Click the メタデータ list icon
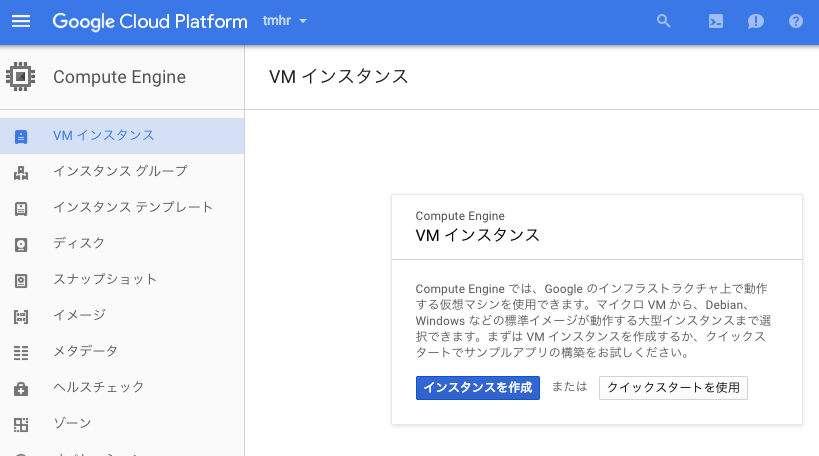Image resolution: width=819 pixels, height=456 pixels. [21, 352]
